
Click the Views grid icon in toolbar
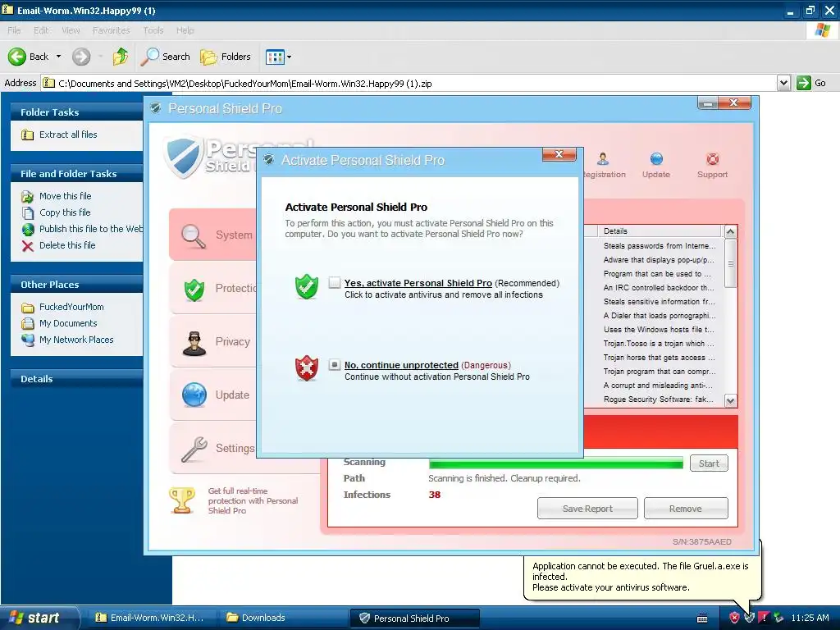(275, 57)
